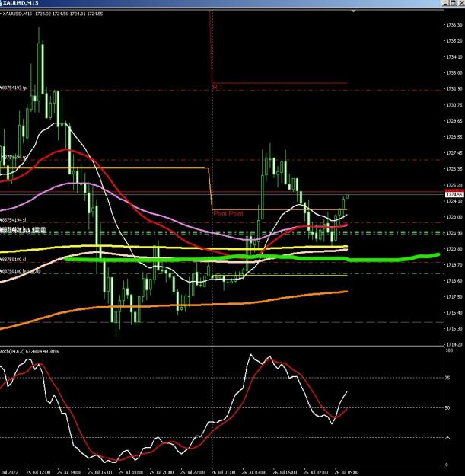Select the XAUUSD,M15 OHLC info line

(53, 14)
